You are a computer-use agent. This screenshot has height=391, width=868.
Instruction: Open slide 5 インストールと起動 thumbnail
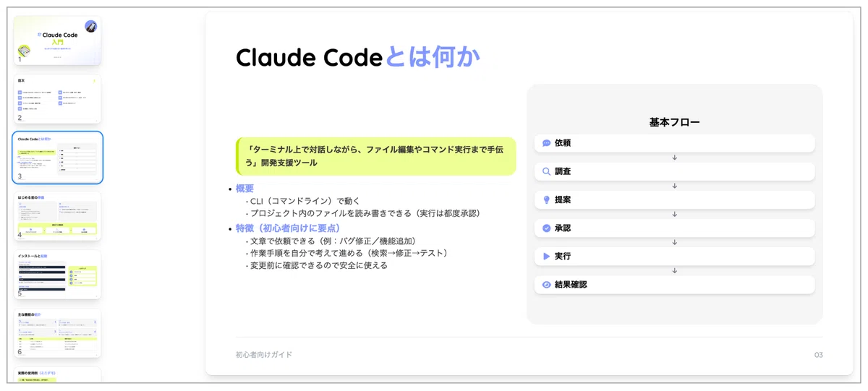coord(58,275)
